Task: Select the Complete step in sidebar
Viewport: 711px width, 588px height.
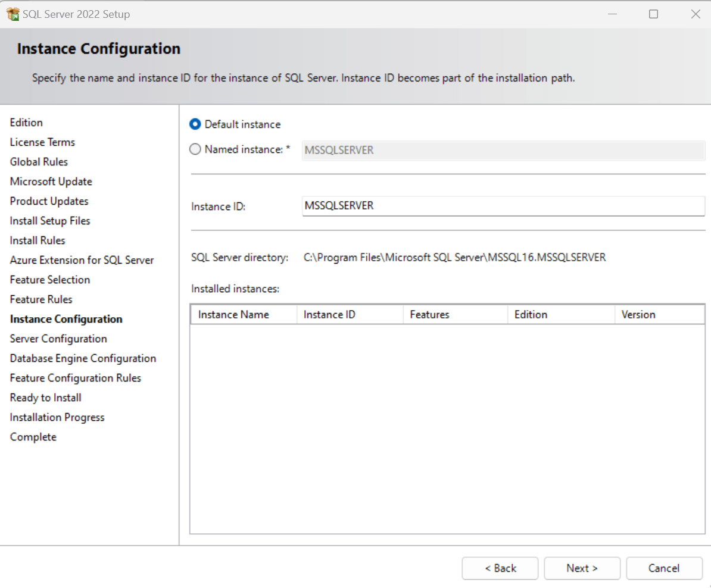Action: [33, 437]
